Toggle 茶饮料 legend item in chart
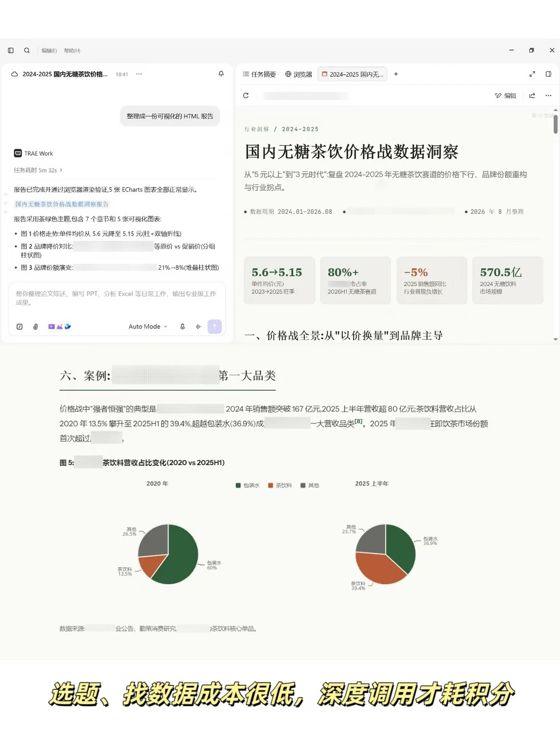 click(x=280, y=486)
